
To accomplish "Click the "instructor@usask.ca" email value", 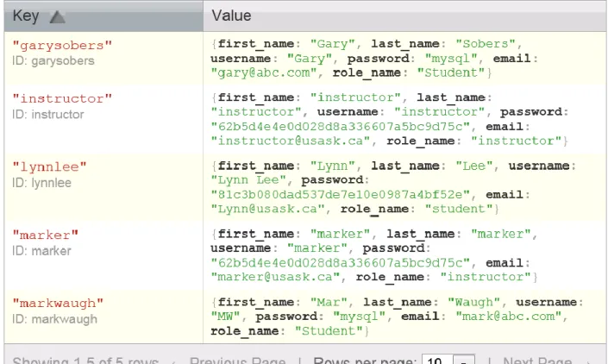I will click(x=291, y=141).
